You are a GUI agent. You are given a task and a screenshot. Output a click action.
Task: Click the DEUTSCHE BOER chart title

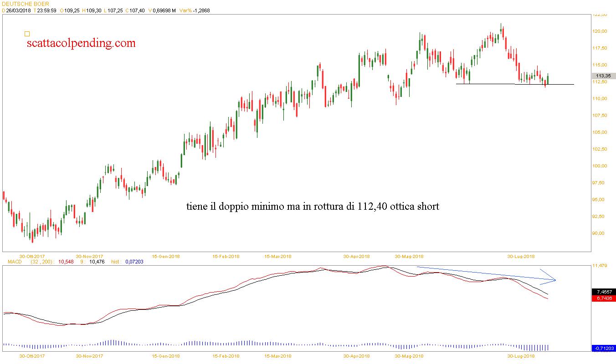click(21, 4)
